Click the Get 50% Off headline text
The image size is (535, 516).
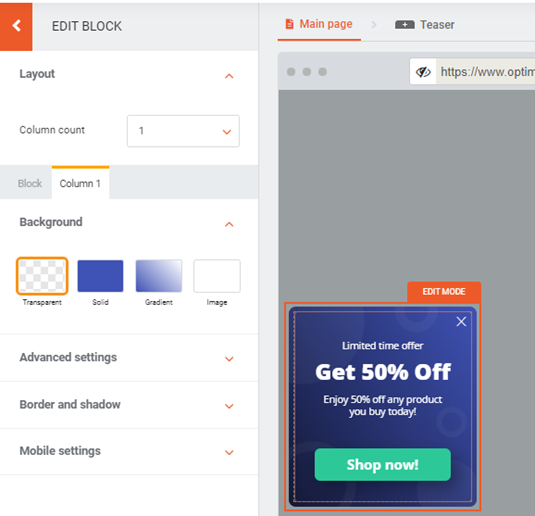pos(383,372)
